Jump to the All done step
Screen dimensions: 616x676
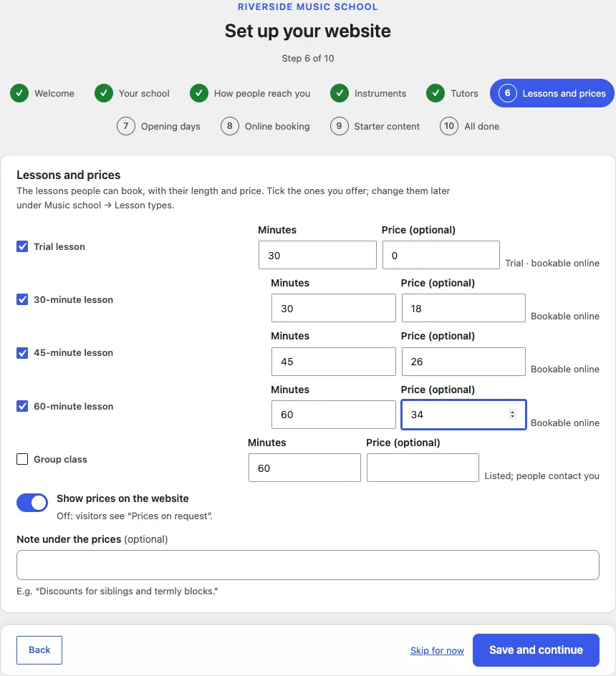[x=470, y=126]
